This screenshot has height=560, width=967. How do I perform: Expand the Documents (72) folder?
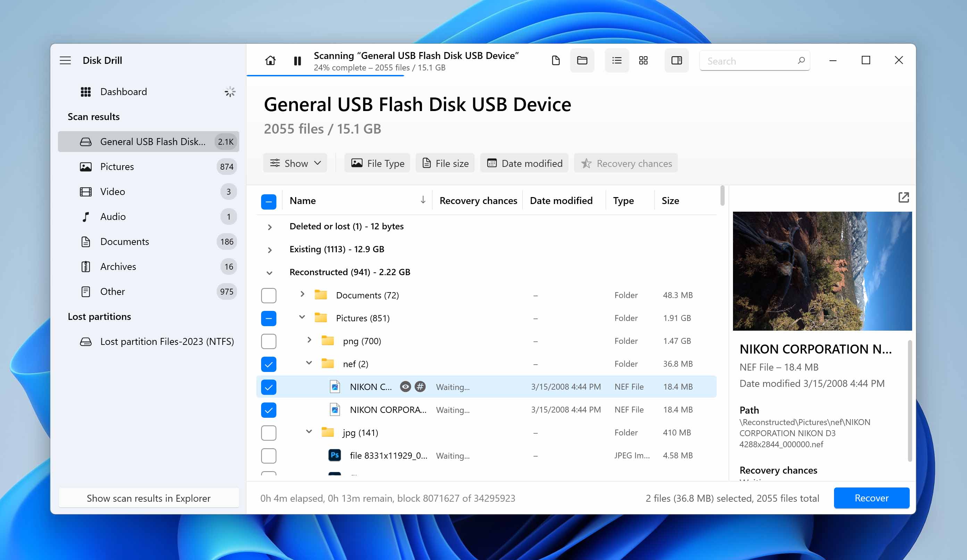(x=302, y=294)
